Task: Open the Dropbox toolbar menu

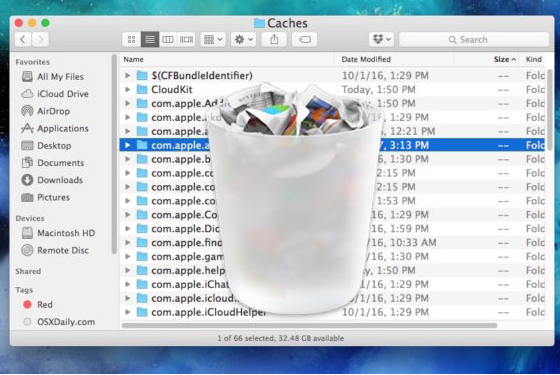Action: tap(381, 39)
